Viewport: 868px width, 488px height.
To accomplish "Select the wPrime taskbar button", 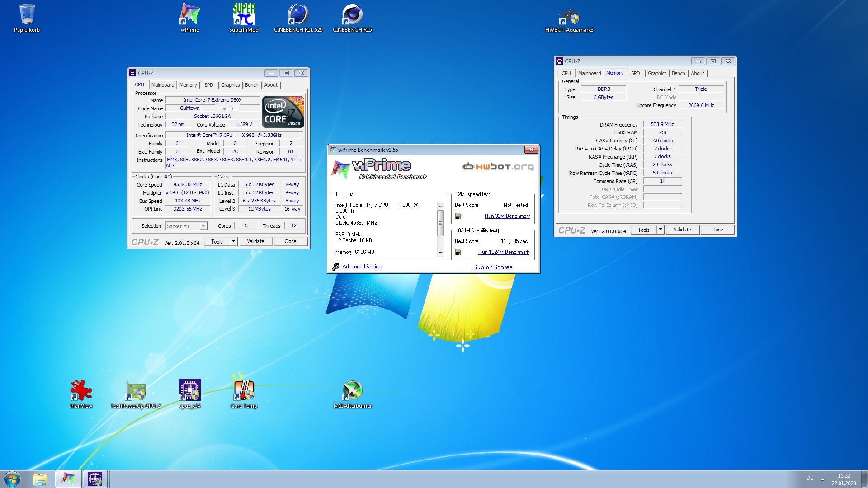I will point(68,479).
